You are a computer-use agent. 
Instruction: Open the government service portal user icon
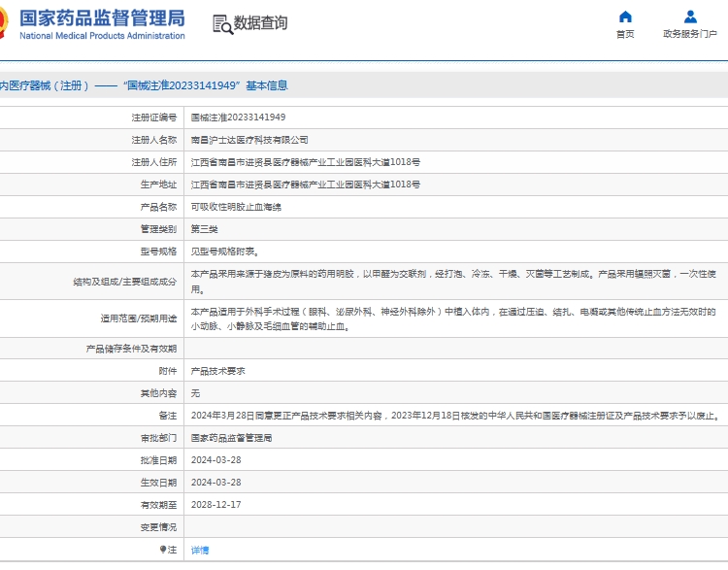click(x=690, y=17)
